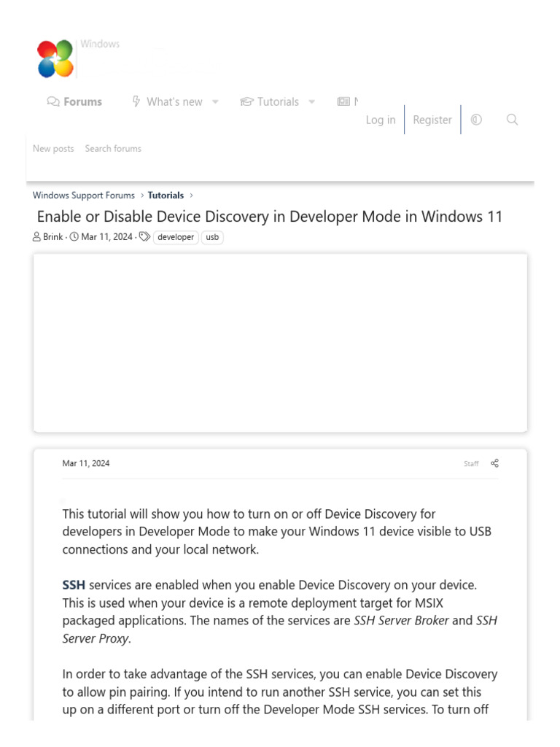Open search with the magnifier icon
The image size is (560, 747).
point(512,119)
